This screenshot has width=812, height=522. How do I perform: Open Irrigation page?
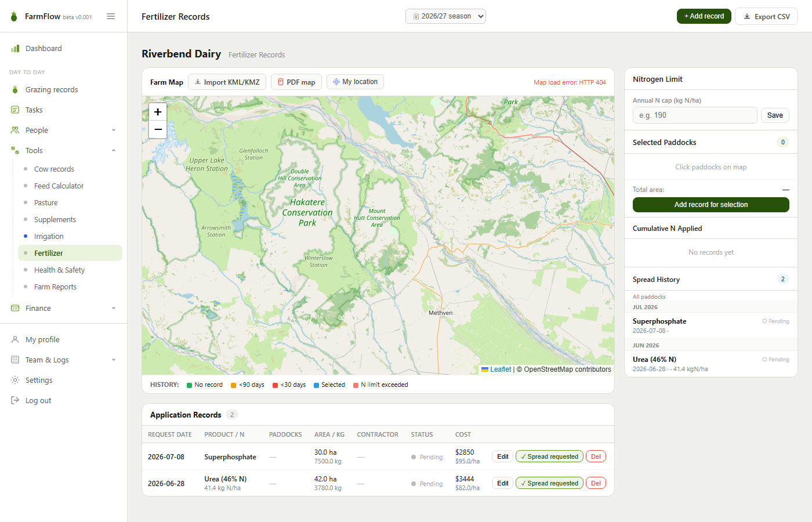click(70, 237)
